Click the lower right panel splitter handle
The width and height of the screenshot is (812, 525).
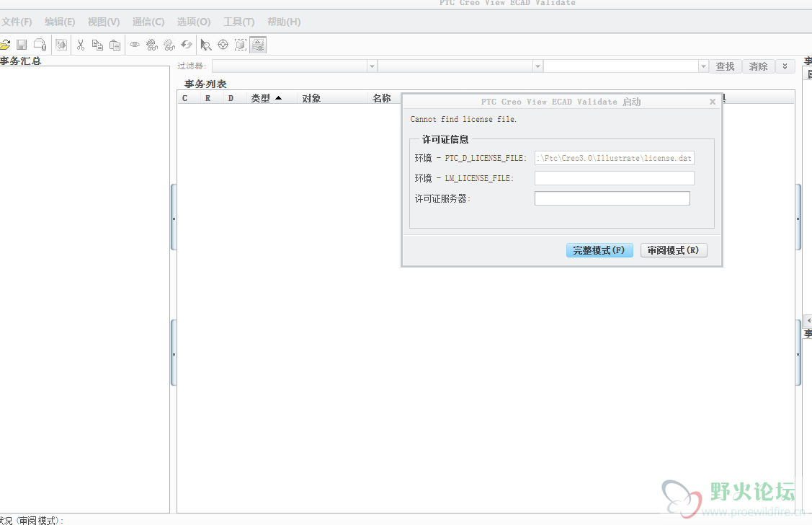coord(798,354)
